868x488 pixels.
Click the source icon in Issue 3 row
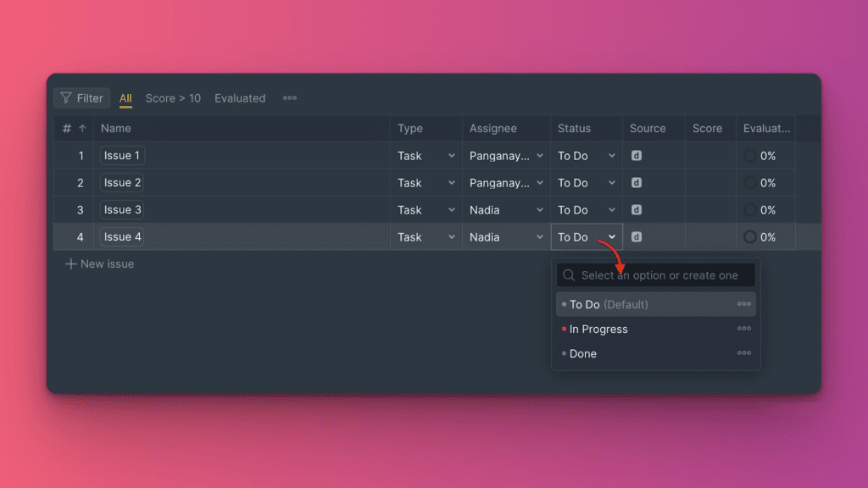click(x=637, y=210)
